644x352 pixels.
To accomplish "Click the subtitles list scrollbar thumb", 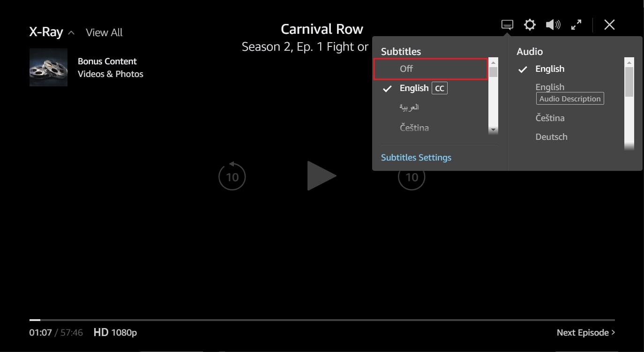I will coord(493,72).
